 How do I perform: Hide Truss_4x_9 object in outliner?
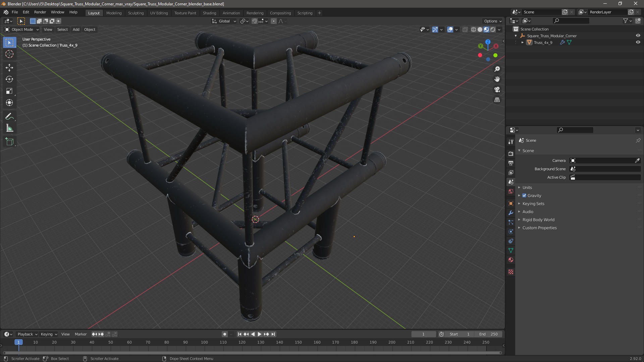(638, 43)
